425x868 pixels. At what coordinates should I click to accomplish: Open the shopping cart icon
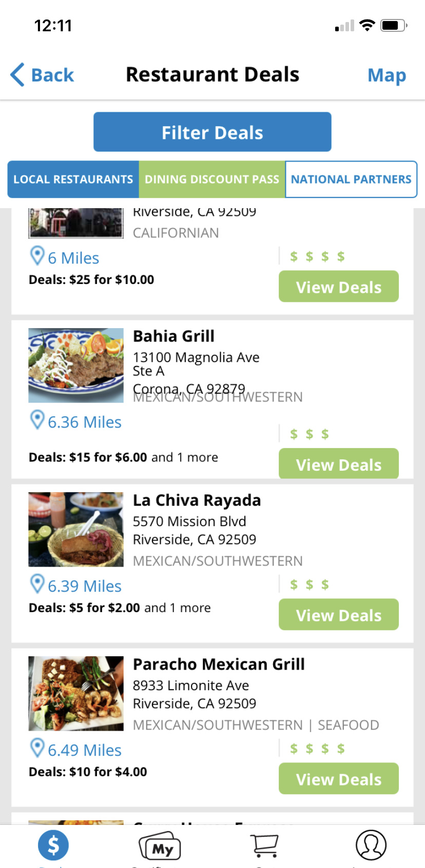266,846
